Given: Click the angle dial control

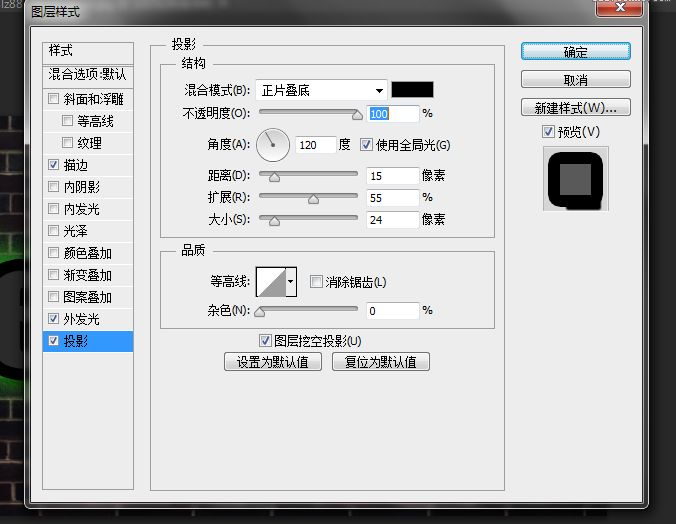Looking at the screenshot, I should (273, 145).
